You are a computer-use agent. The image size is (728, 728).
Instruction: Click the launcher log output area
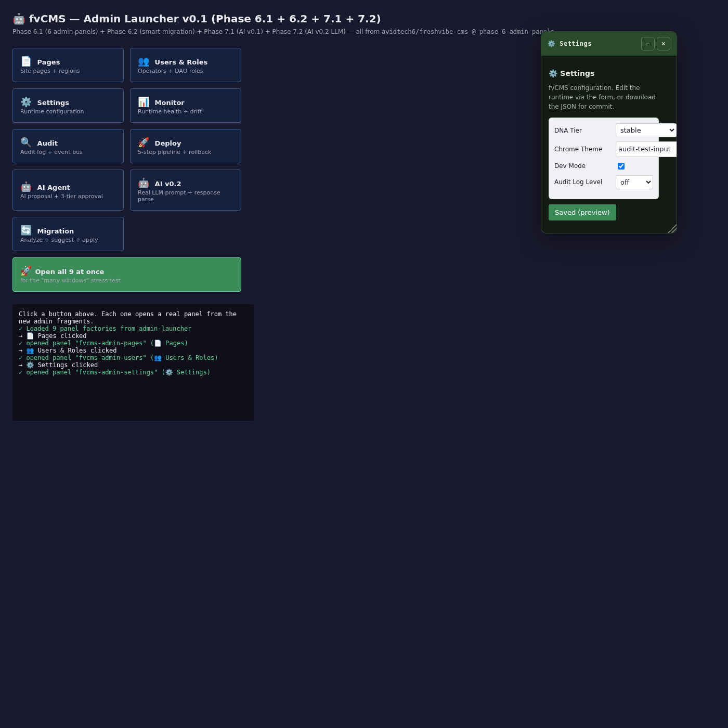point(133,362)
